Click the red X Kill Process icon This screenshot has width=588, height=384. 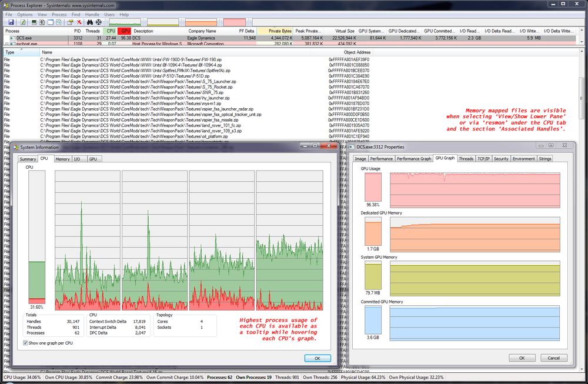click(79, 22)
